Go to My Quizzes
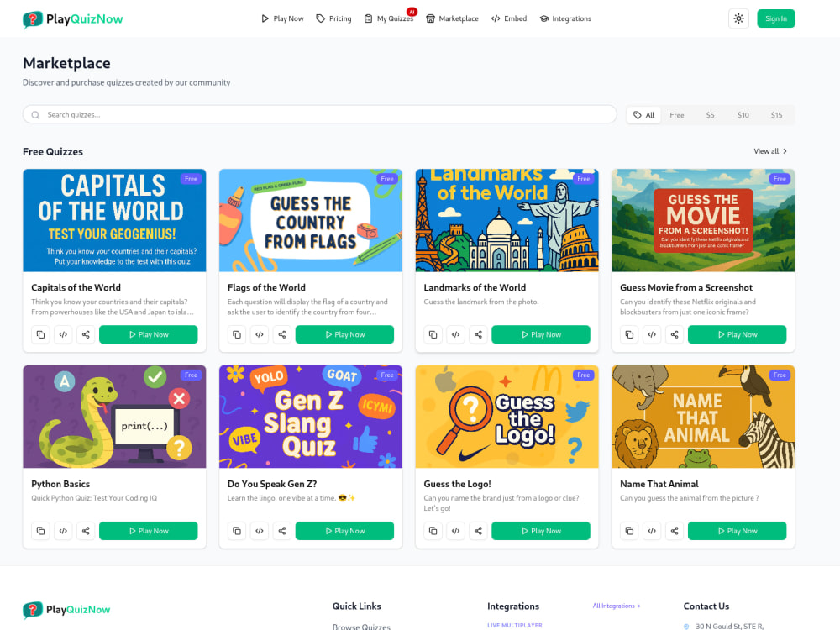840x630 pixels. click(x=389, y=18)
